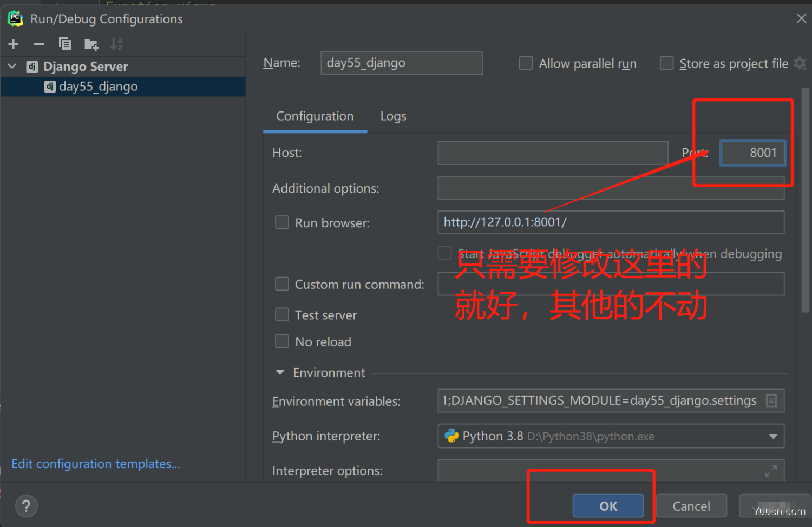This screenshot has height=527, width=812.
Task: Enable Custom run command
Action: 282,284
